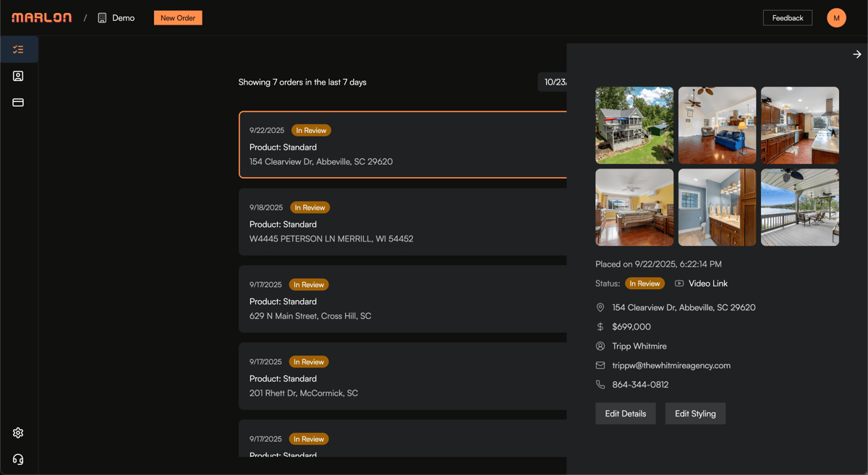Open the Video Link
Viewport: 868px width, 475px height.
point(707,283)
